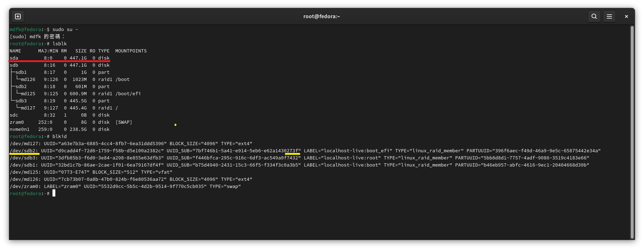This screenshot has height=250, width=644.
Task: Click the nvme0n1 disk entry
Action: (20, 129)
